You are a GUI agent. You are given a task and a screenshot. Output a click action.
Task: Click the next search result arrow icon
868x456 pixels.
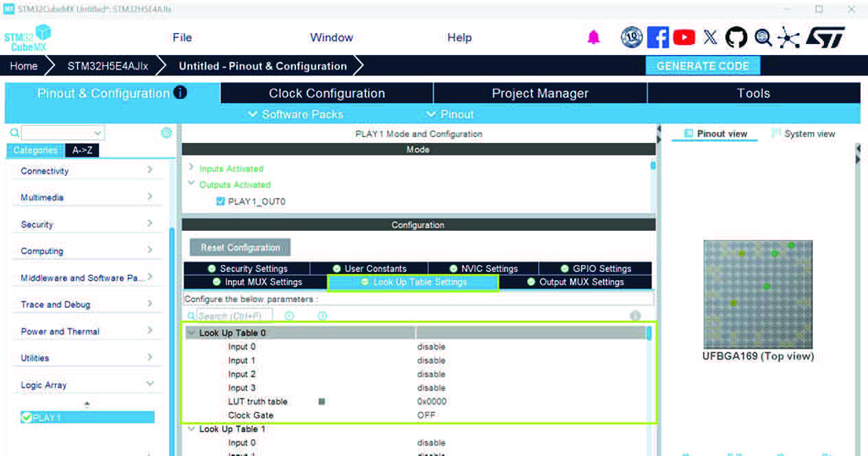(322, 316)
